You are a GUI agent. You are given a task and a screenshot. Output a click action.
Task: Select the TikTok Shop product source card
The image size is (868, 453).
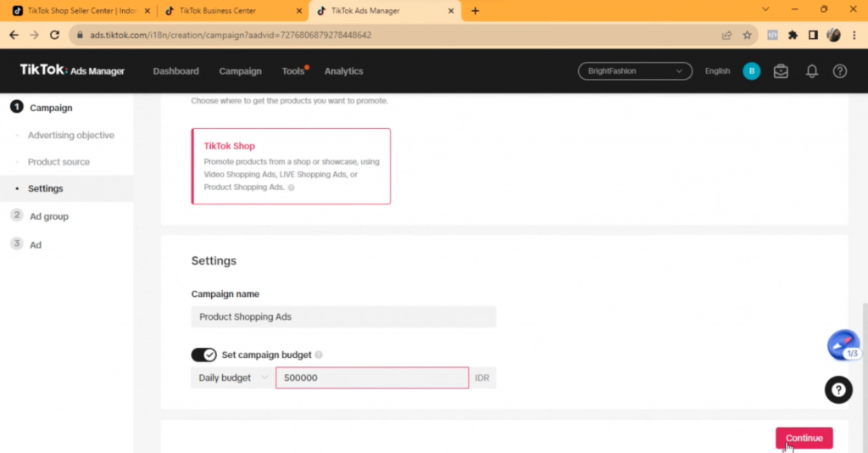292,166
